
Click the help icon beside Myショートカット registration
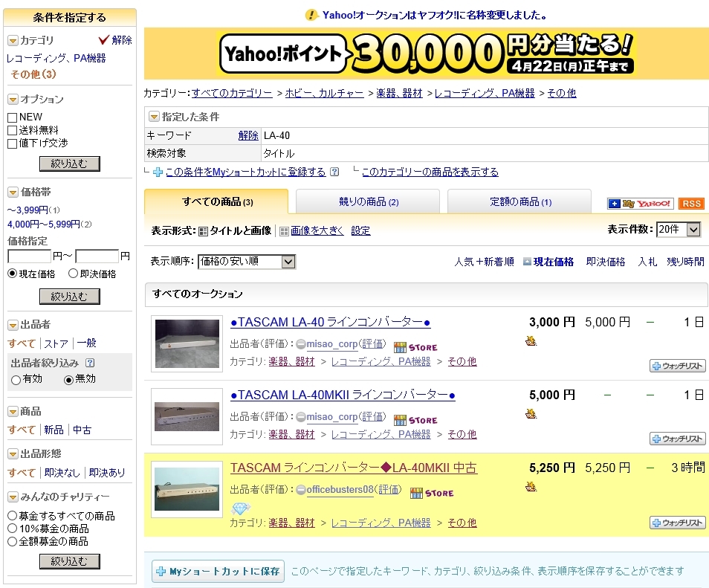[334, 172]
